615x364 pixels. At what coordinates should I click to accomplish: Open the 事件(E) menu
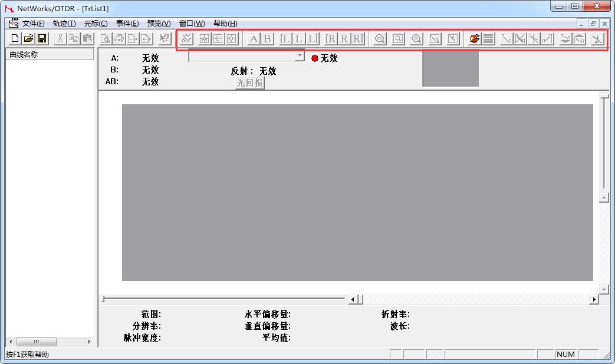(x=127, y=24)
